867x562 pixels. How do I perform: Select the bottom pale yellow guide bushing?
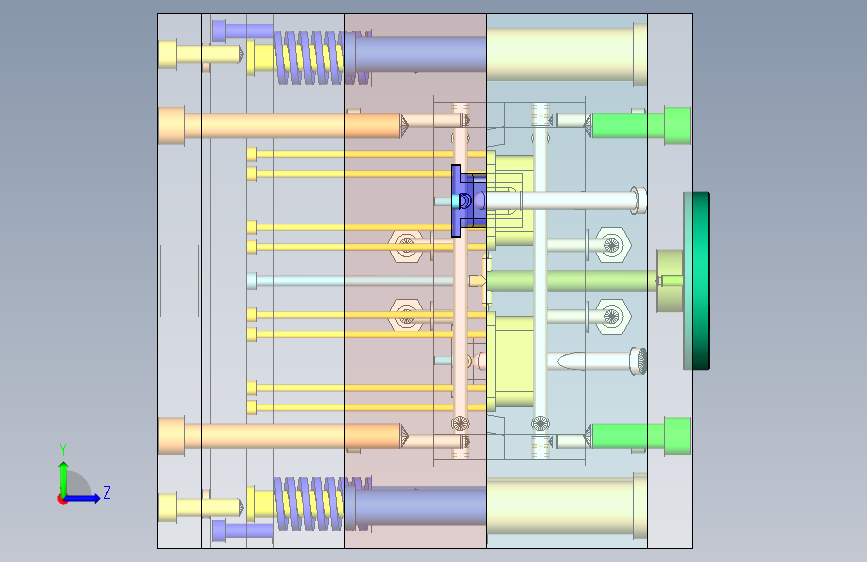(567, 506)
